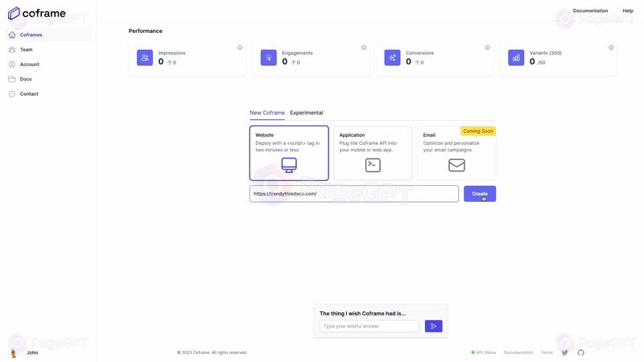Click the footer copyright text '© 2023 Coframe. All rights reserved.'
This screenshot has width=644, height=362.
[212, 352]
